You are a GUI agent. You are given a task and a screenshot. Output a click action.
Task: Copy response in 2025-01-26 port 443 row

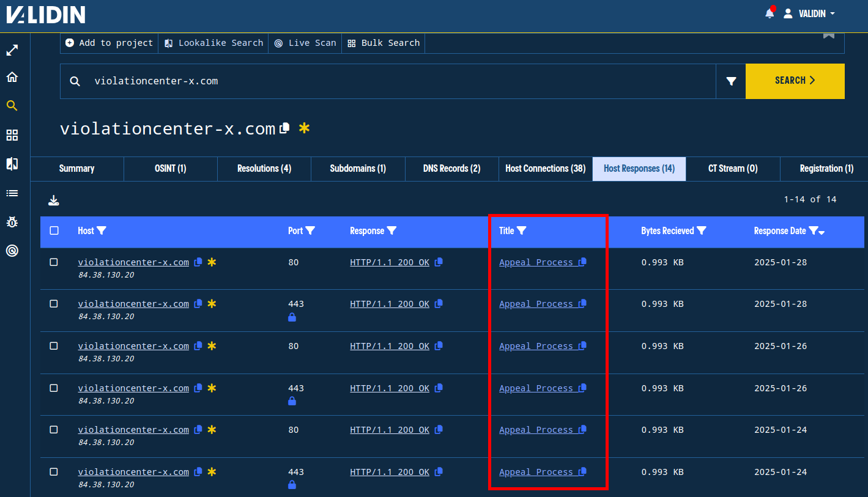coord(439,388)
